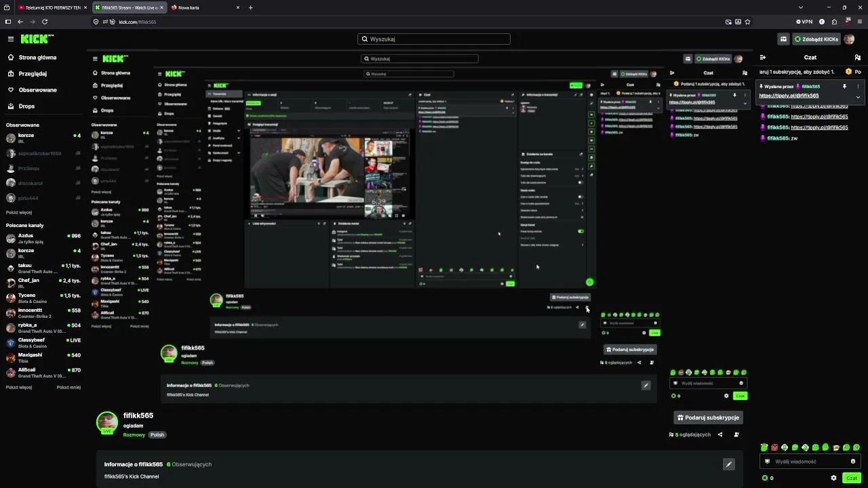Click the Wyszukaj search field
868x488 pixels.
(434, 39)
